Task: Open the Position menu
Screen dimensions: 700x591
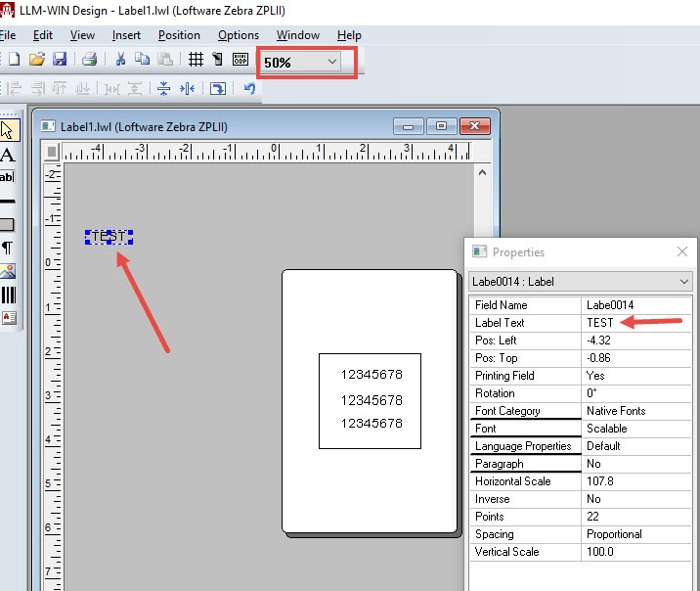Action: pos(179,35)
